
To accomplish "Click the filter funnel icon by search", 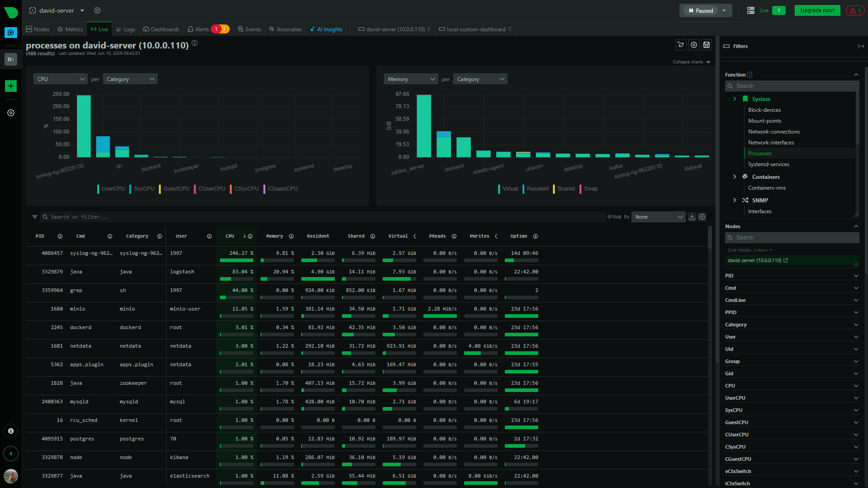I will coord(35,217).
